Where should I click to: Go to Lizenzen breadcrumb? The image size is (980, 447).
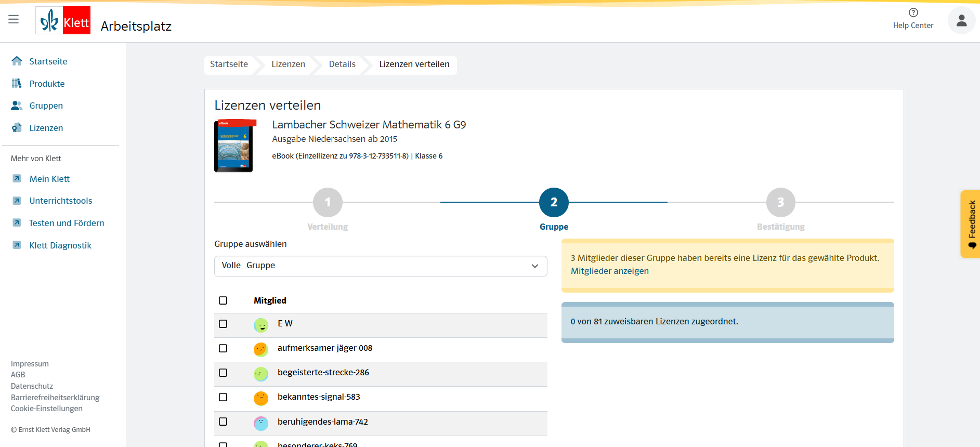(288, 64)
